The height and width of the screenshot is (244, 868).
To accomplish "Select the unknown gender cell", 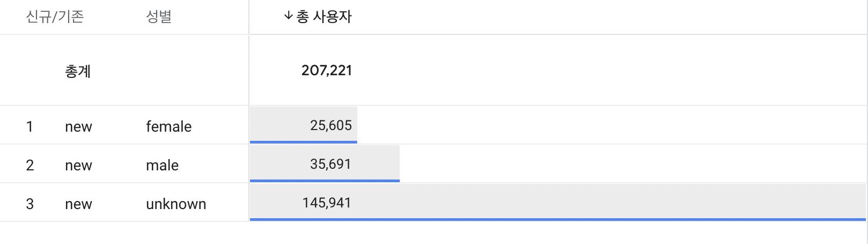I will coord(176,204).
